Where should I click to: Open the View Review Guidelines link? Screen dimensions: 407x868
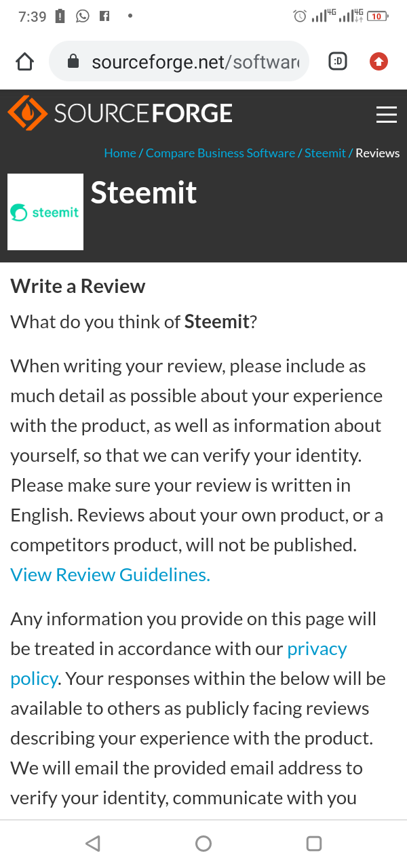tap(111, 575)
